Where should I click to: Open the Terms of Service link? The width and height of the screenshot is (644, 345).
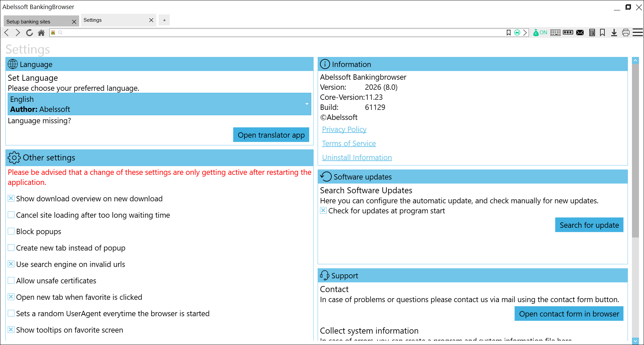[349, 143]
